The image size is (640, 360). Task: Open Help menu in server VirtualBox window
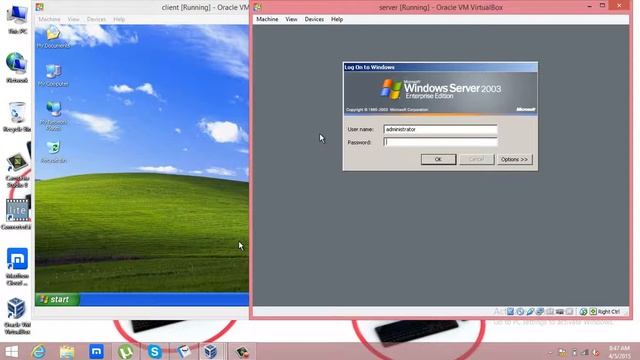coord(337,19)
